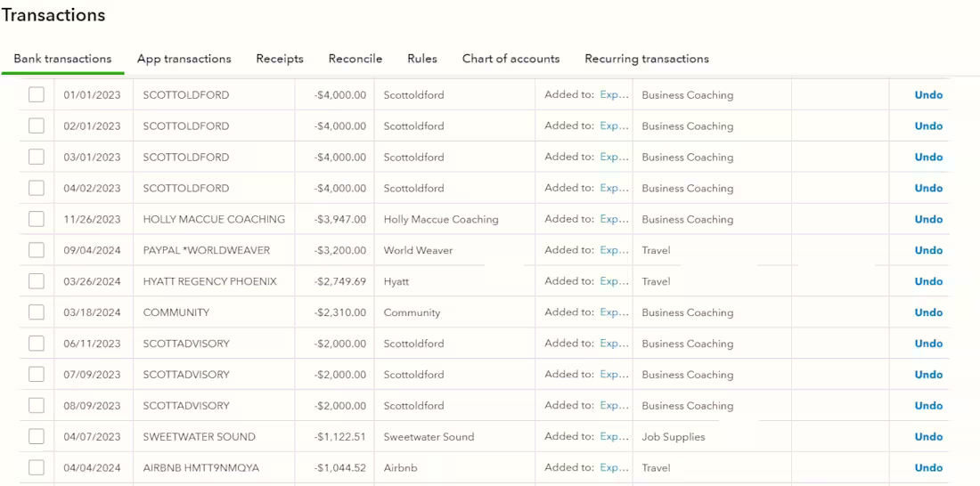Select the Bank transactions tab
The height and width of the screenshot is (486, 980).
(x=62, y=59)
